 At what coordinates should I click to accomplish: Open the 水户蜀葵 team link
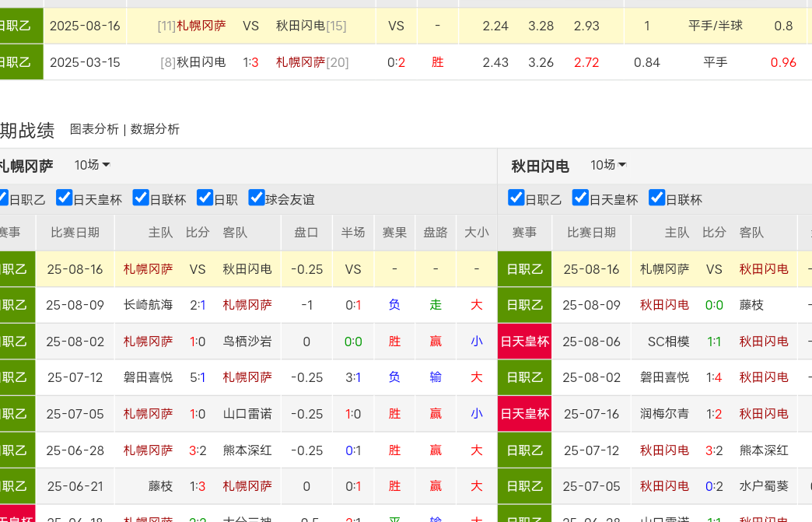764,486
